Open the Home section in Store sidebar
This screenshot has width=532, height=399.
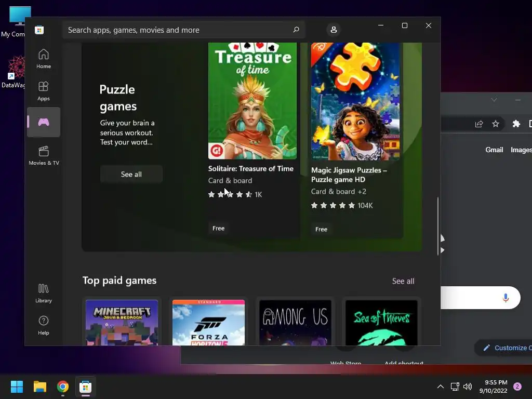pos(44,59)
